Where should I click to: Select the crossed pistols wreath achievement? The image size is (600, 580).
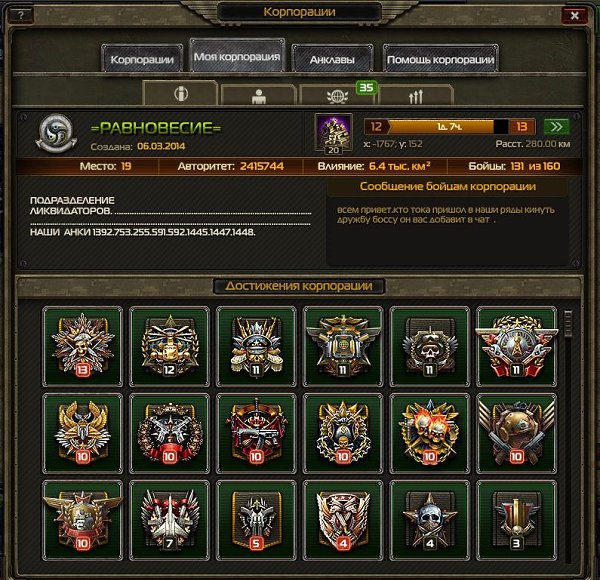pyautogui.click(x=170, y=433)
